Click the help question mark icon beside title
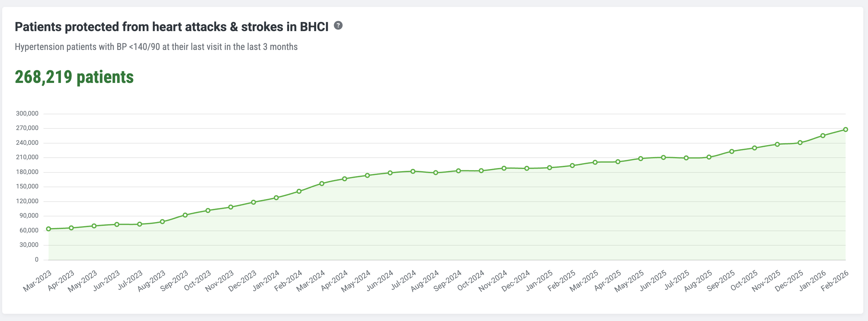 click(x=338, y=26)
